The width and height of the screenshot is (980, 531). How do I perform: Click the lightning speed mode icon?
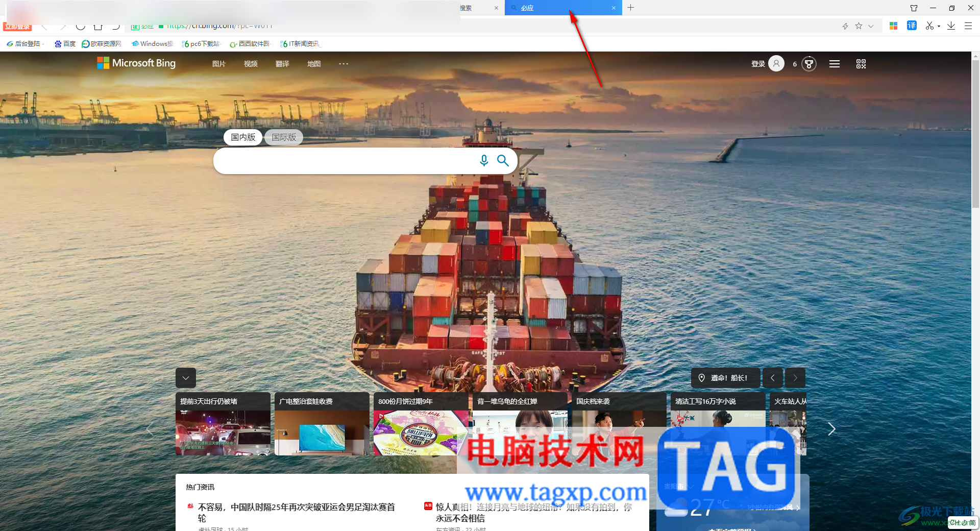pyautogui.click(x=845, y=26)
